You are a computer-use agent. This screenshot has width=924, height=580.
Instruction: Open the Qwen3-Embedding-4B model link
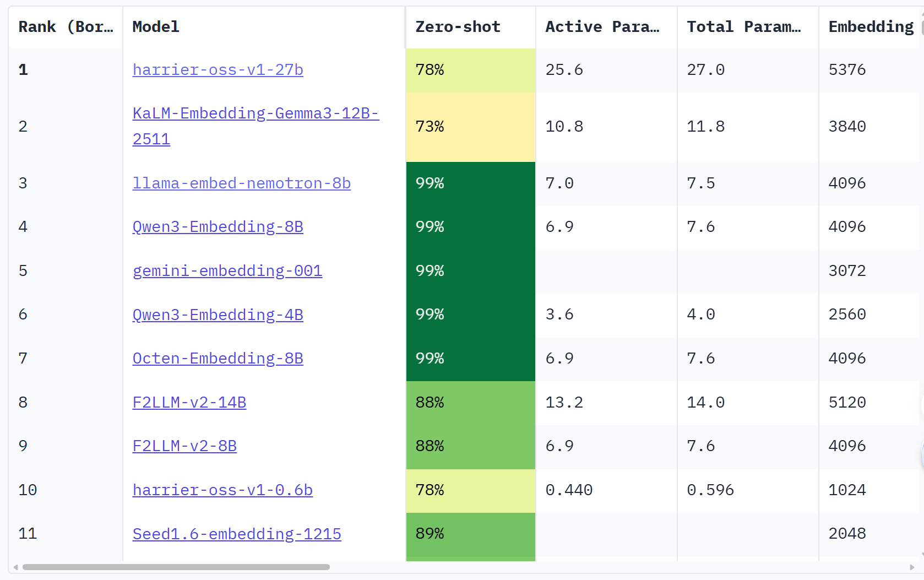click(218, 315)
